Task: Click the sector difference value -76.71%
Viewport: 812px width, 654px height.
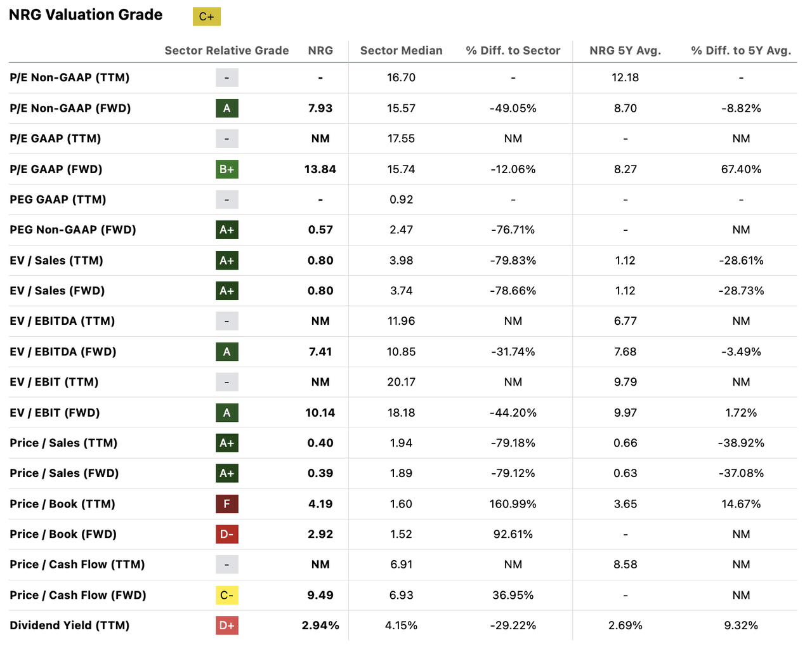Action: [513, 230]
